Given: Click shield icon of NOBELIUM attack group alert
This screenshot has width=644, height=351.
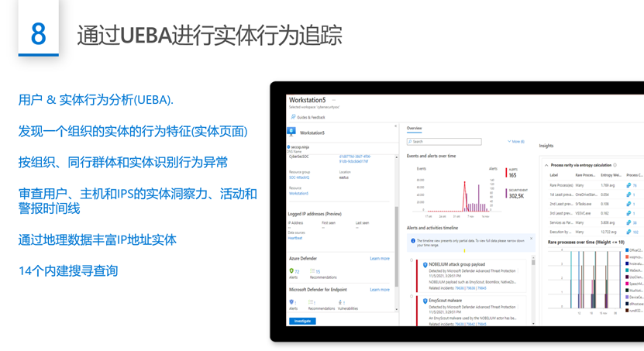Looking at the screenshot, I should [x=425, y=265].
